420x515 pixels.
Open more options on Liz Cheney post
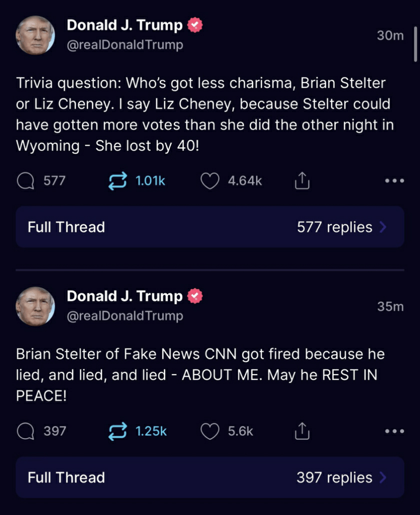[x=394, y=181]
